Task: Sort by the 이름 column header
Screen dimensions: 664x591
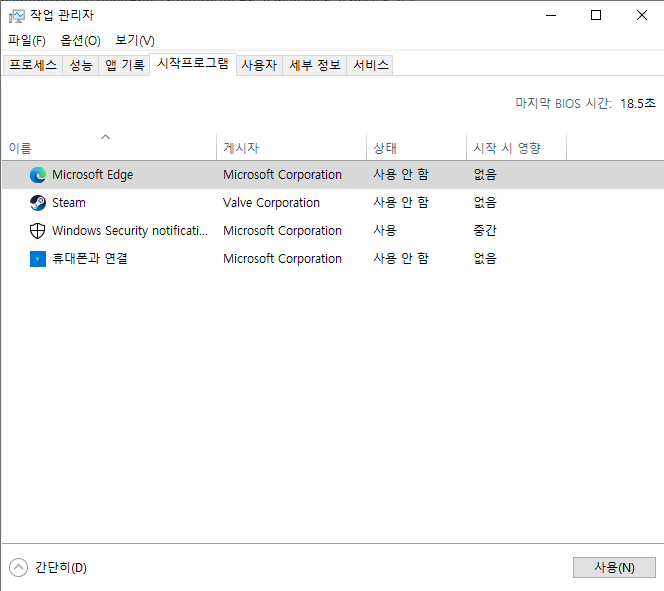Action: point(109,147)
